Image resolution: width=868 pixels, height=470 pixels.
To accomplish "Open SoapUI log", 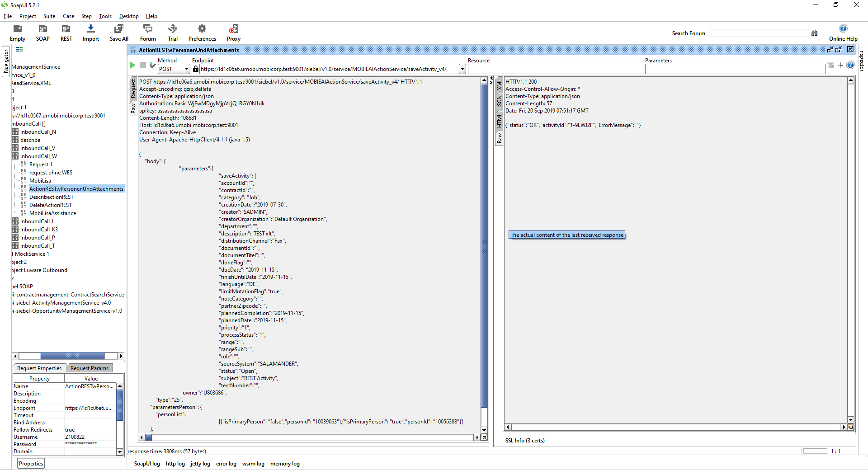I will tap(147, 464).
